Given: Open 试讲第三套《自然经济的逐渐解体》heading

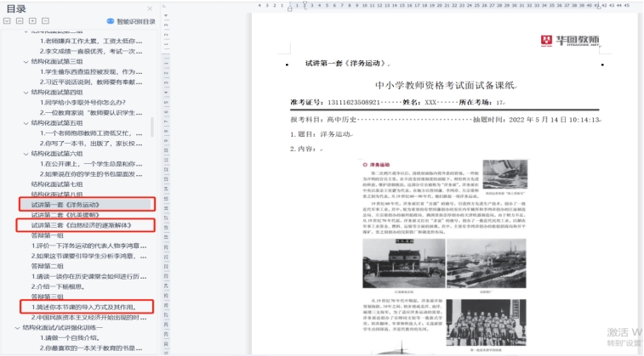Looking at the screenshot, I should click(77, 225).
